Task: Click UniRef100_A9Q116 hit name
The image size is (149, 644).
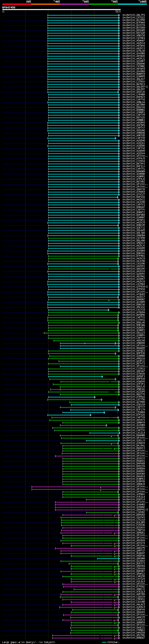Action: [133, 359]
